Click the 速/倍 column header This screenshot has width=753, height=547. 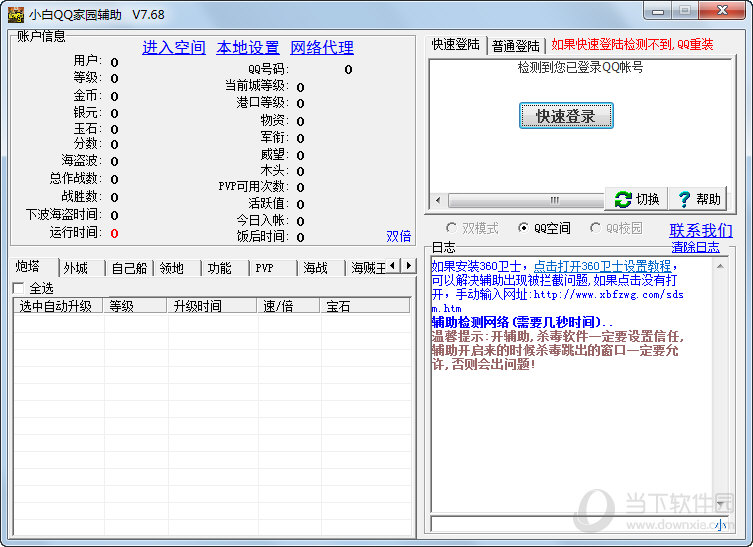tap(288, 306)
